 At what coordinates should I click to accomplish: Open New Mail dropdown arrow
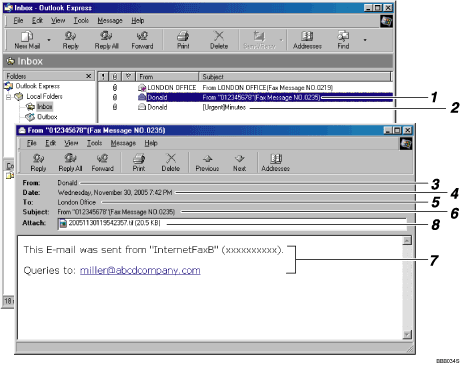[x=49, y=40]
